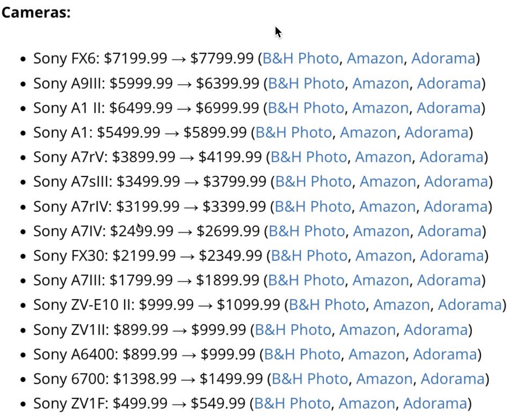Open Adorama link for Sony A7sIII
The height and width of the screenshot is (420, 514).
[x=456, y=181]
